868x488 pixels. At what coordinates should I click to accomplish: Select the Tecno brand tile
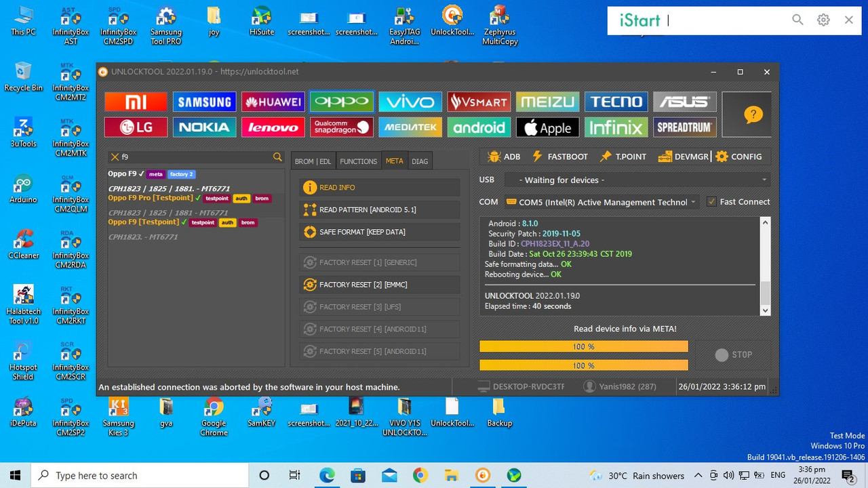pyautogui.click(x=616, y=102)
